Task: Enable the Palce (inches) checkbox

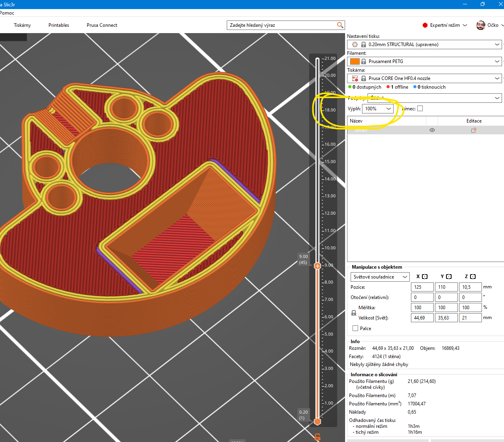Action: (355, 328)
